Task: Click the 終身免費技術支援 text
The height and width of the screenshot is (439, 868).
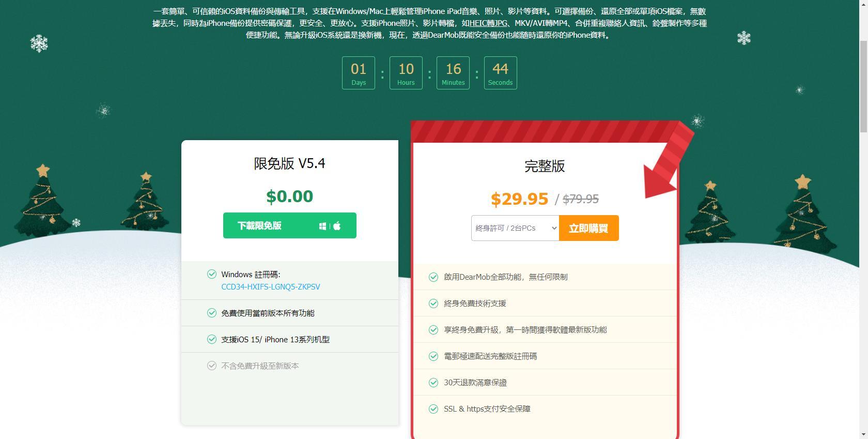Action: click(x=475, y=304)
